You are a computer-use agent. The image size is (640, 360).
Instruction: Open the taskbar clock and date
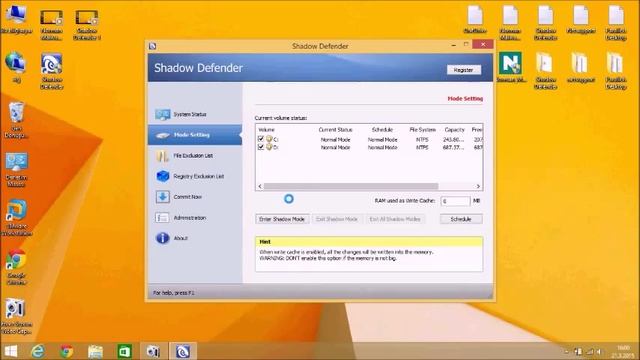(623, 351)
